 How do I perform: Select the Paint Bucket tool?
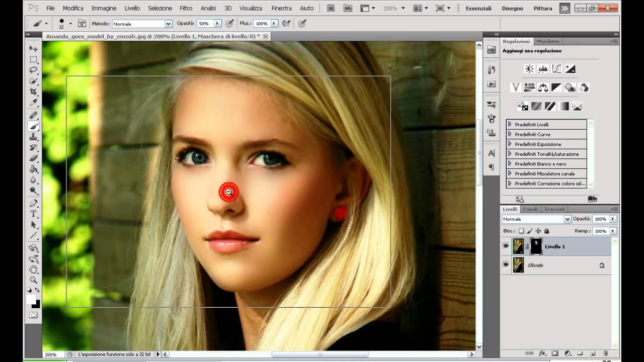click(x=33, y=169)
